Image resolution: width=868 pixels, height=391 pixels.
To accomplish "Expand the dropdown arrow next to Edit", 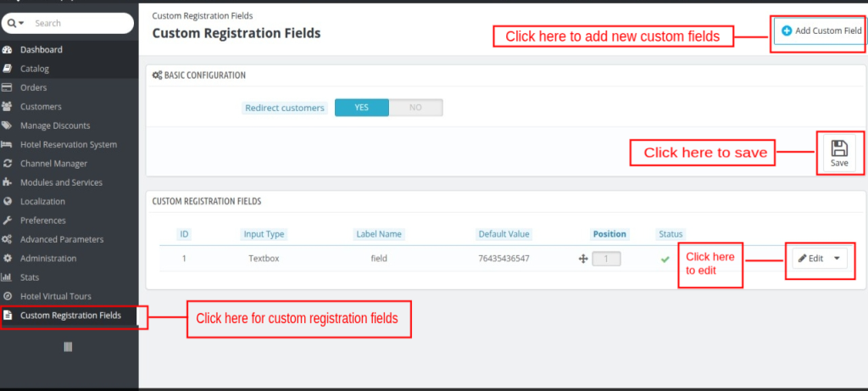I will click(x=837, y=258).
